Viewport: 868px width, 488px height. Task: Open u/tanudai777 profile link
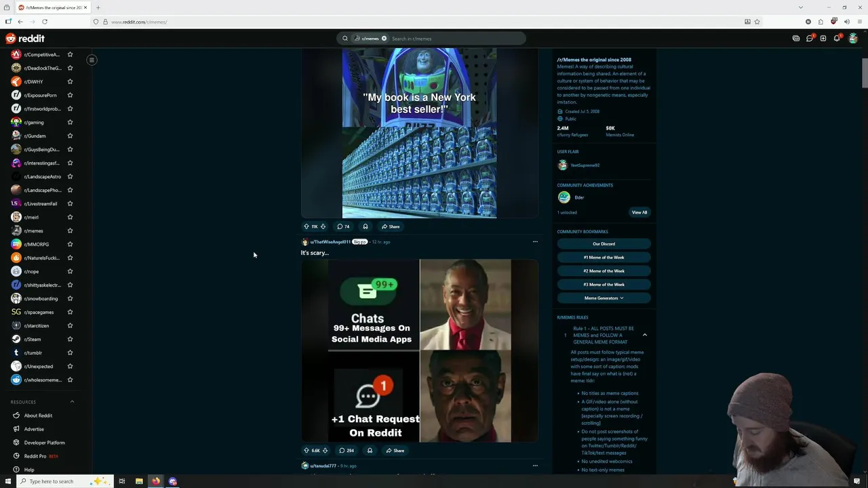point(323,466)
